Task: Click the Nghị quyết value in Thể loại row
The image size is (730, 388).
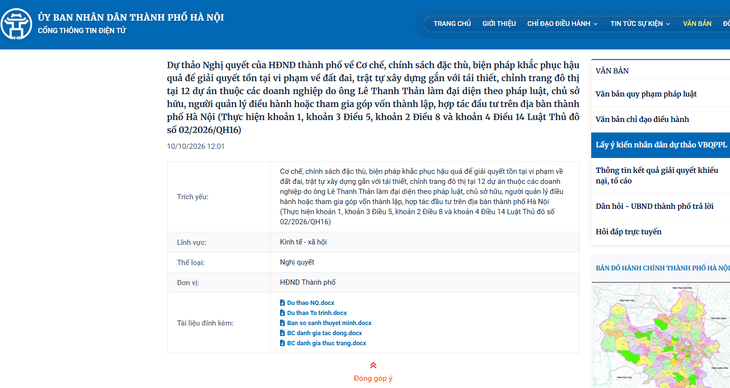Action: point(297,262)
